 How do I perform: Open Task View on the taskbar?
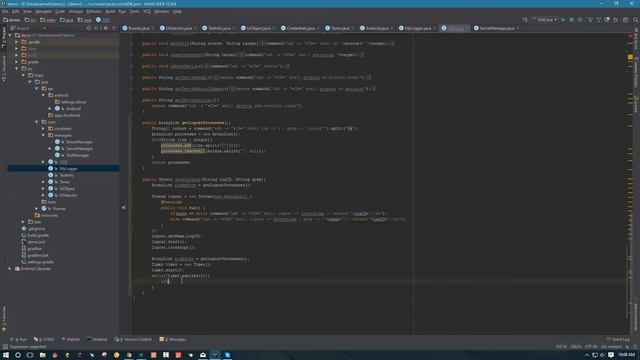coord(30,355)
